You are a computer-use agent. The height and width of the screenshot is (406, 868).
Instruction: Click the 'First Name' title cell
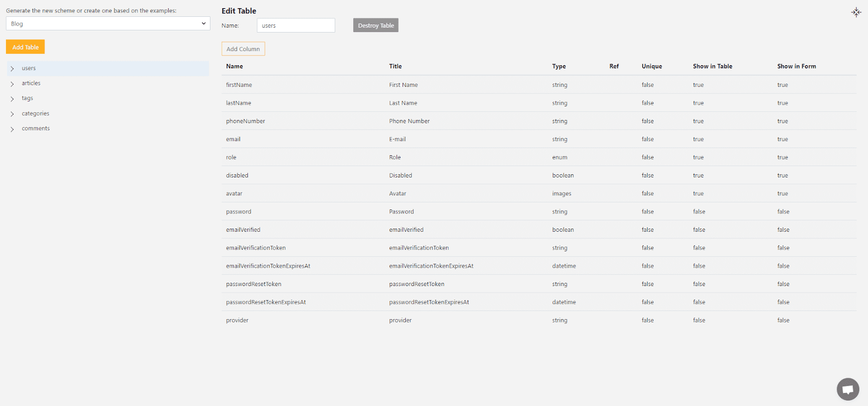tap(404, 85)
